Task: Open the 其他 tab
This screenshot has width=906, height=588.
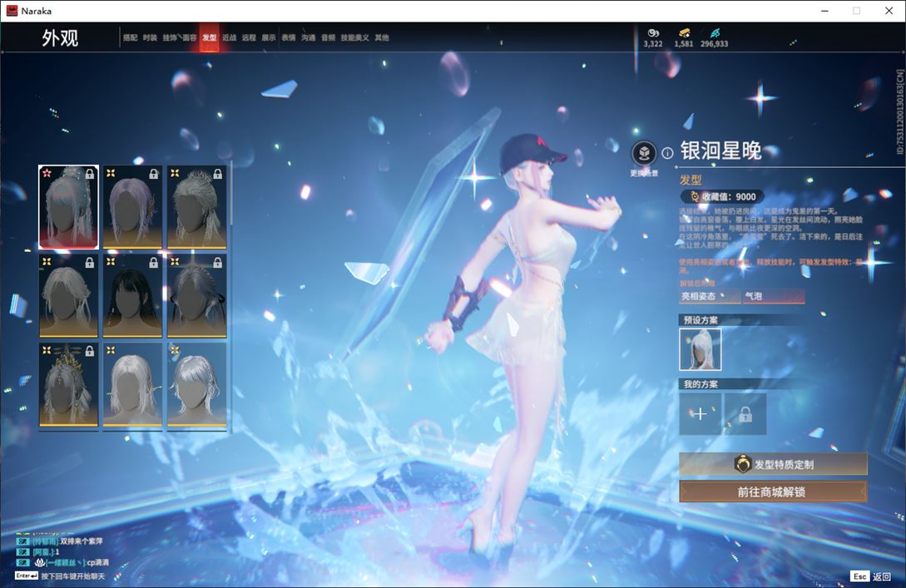Action: click(x=382, y=37)
